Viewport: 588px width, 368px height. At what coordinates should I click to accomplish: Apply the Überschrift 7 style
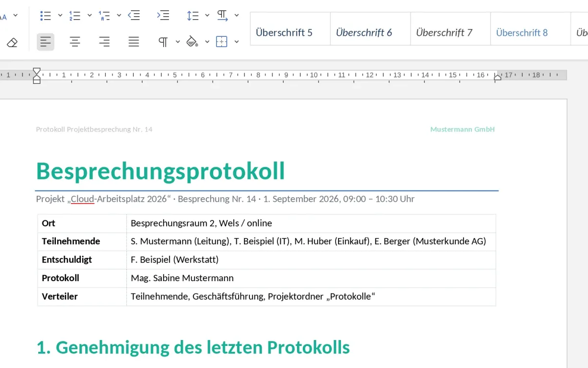coord(450,29)
